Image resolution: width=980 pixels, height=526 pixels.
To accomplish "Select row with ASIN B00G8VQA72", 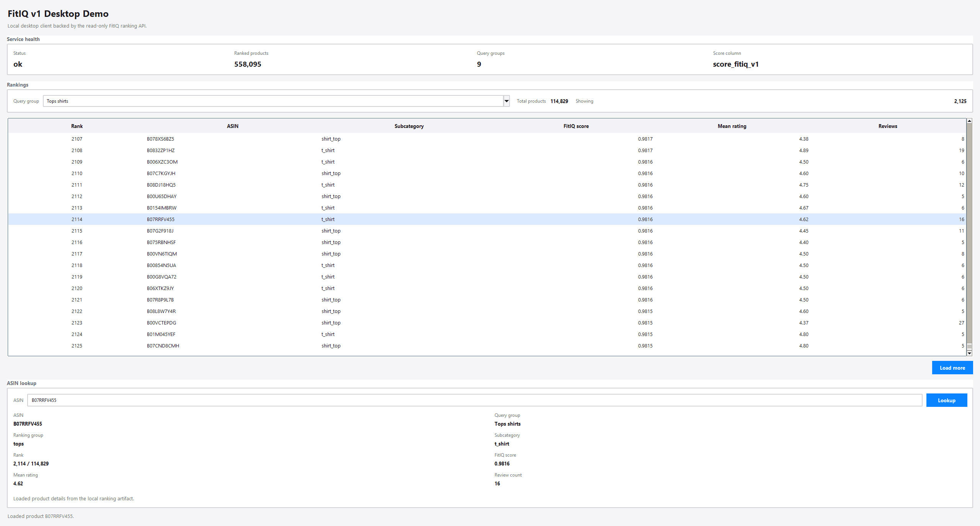I will (487, 277).
